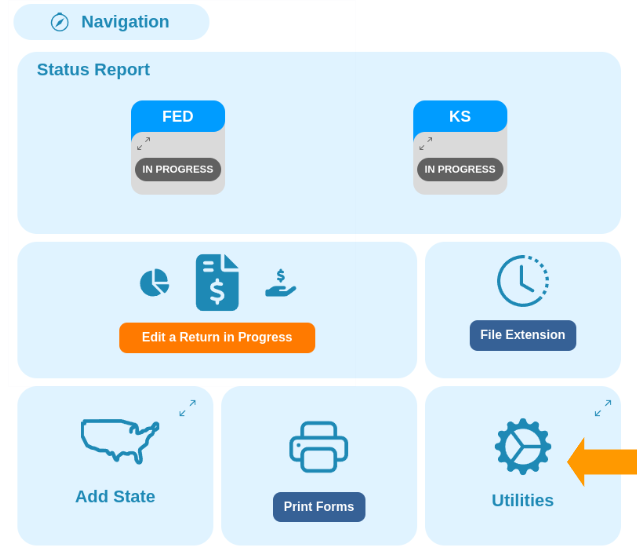Click the dollar document icon
The width and height of the screenshot is (641, 555).
click(x=217, y=282)
